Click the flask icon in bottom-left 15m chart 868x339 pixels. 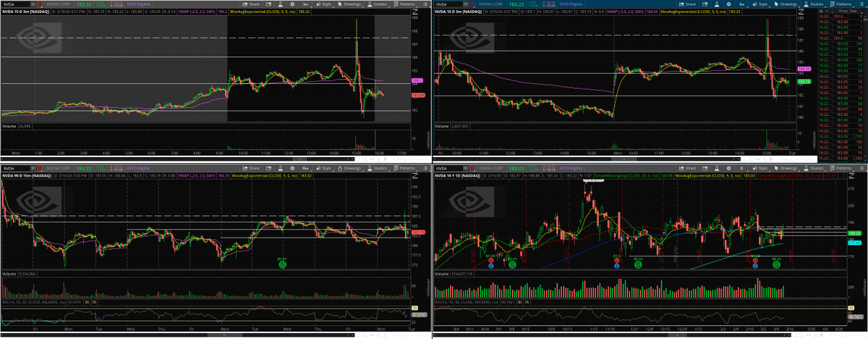(x=280, y=168)
